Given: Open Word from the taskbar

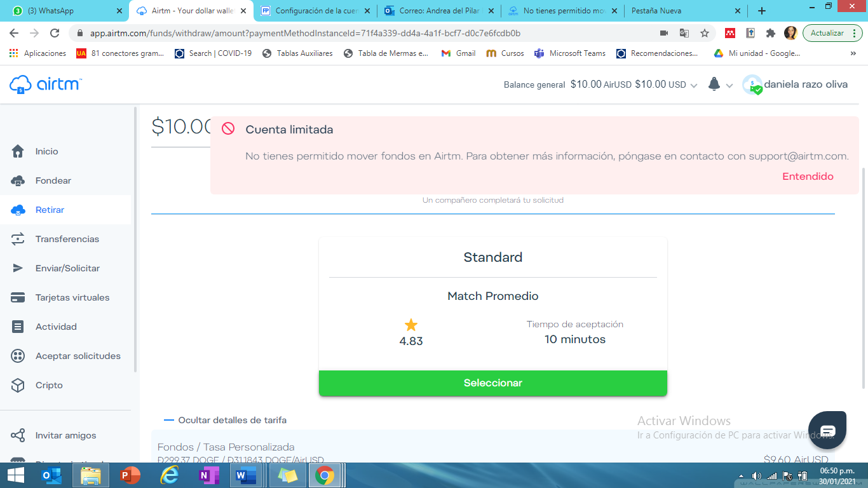Looking at the screenshot, I should point(245,475).
